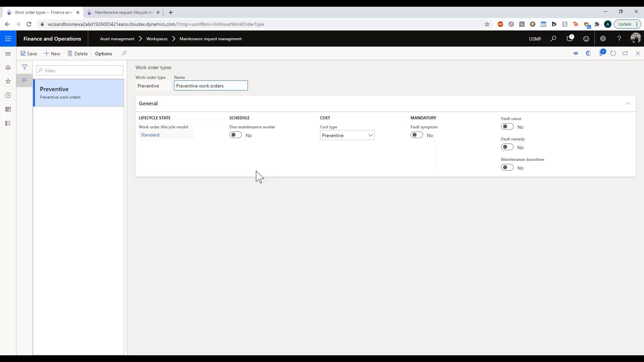Viewport: 644px width, 362px height.
Task: Select the Home icon in left sidebar
Action: point(8,67)
